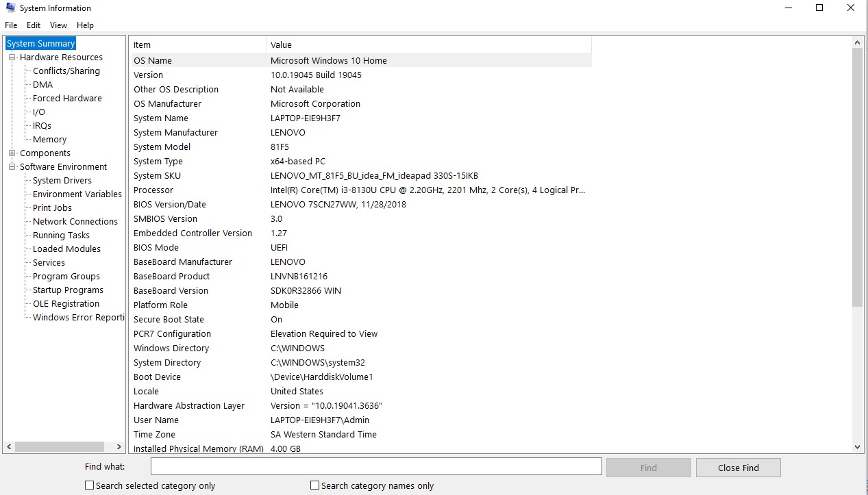Click value 'LAPTOP-EIE9H3F7\Admin'
Screen dimensions: 868x495
[320, 420]
